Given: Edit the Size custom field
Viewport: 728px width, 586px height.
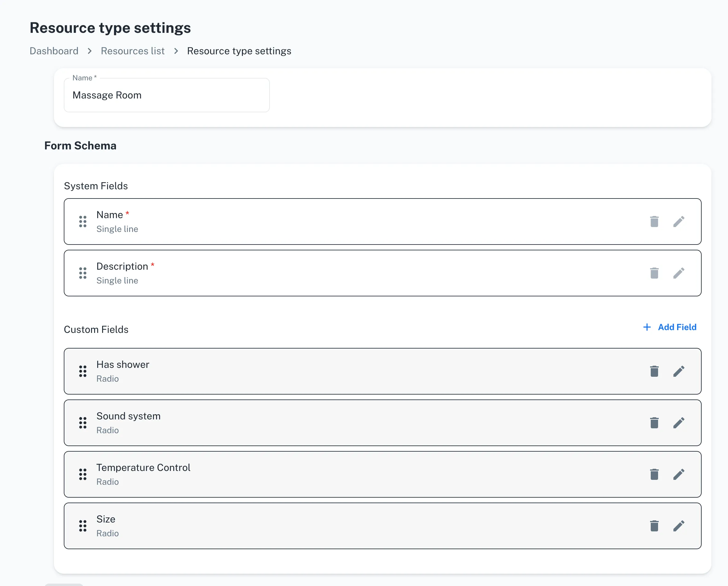Looking at the screenshot, I should click(678, 526).
